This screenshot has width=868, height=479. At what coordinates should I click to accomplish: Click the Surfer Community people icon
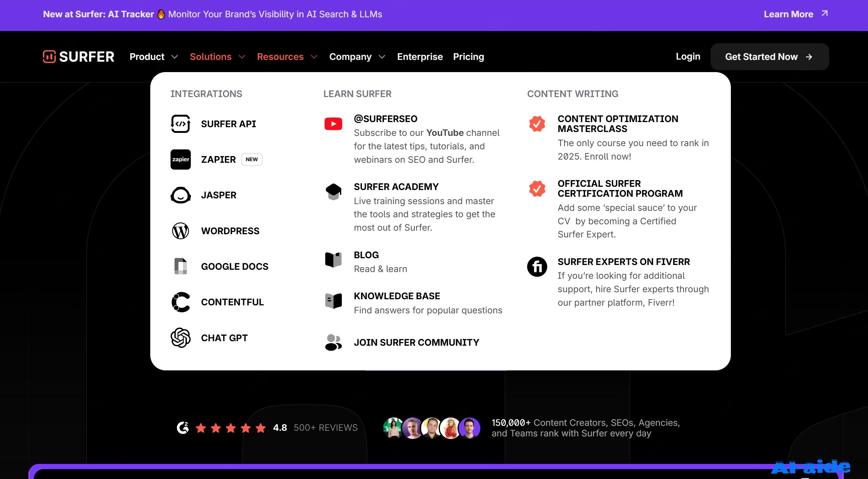pos(333,342)
